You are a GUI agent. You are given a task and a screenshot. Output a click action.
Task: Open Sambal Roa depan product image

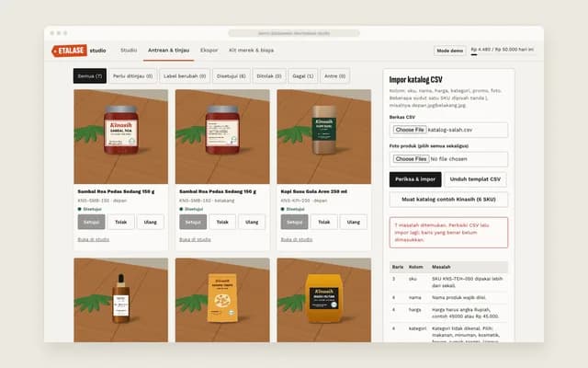pos(120,137)
